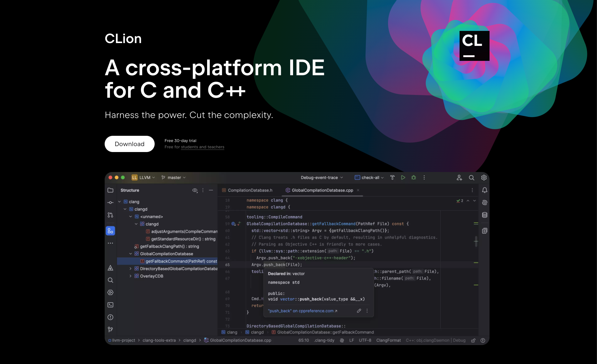Open the Commit tool window icon

click(110, 203)
